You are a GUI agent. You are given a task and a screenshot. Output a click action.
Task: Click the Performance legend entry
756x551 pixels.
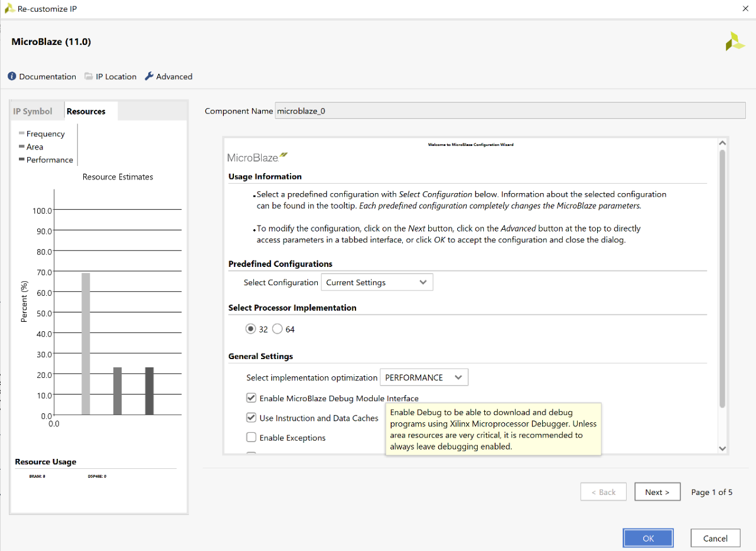click(x=46, y=159)
